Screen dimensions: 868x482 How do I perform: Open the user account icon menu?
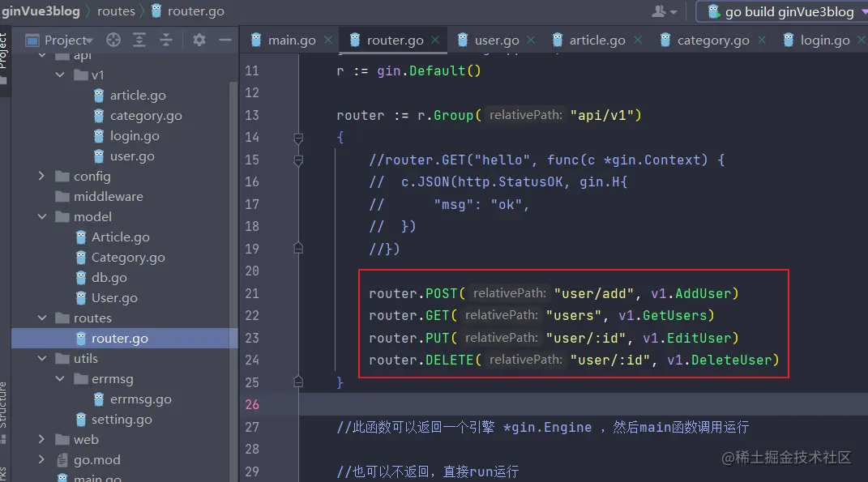click(x=664, y=11)
